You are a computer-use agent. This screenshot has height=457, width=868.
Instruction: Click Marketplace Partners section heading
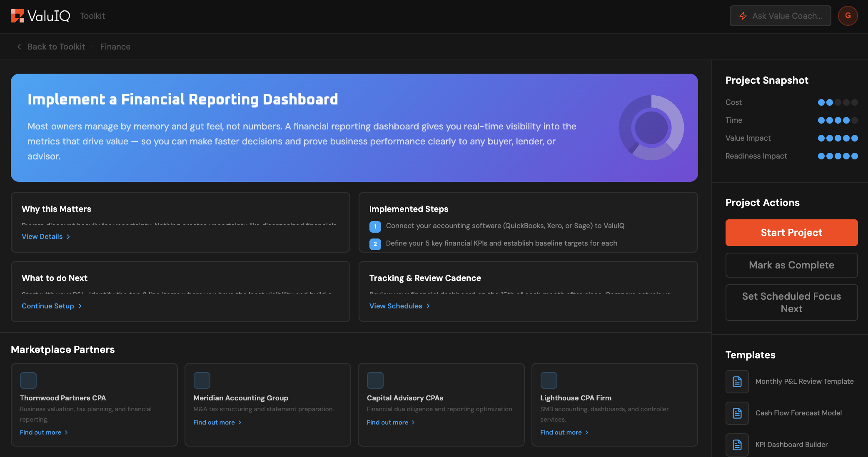coord(62,350)
